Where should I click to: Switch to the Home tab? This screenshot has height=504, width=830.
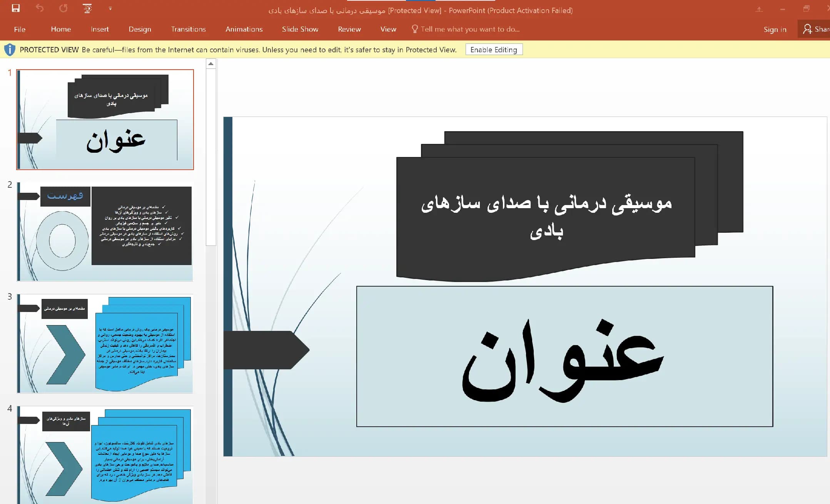tap(61, 29)
